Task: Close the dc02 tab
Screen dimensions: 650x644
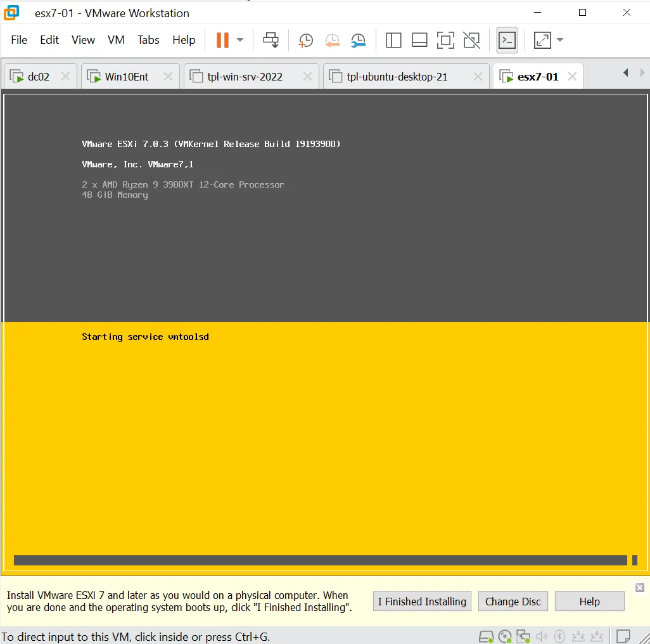Action: point(65,77)
